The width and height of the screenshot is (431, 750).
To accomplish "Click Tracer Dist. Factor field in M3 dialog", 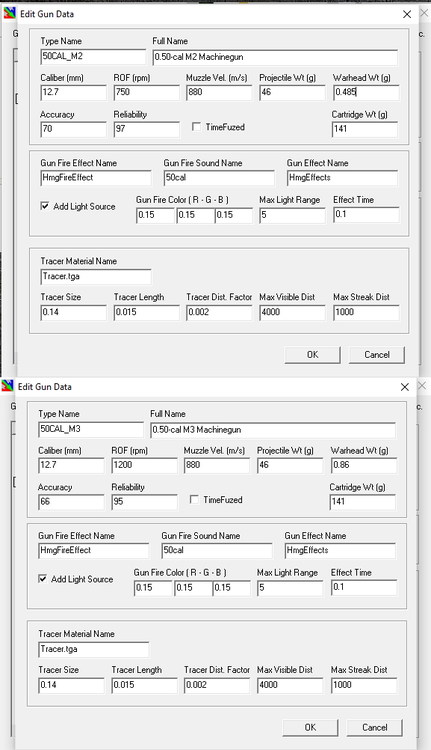I will click(x=217, y=685).
